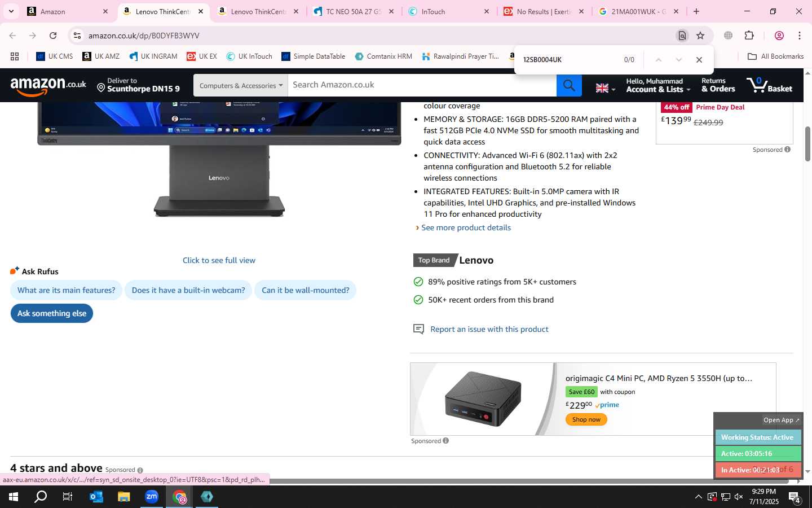Open Lenovo ThinkCentre product image
This screenshot has width=812, height=508.
219,159
